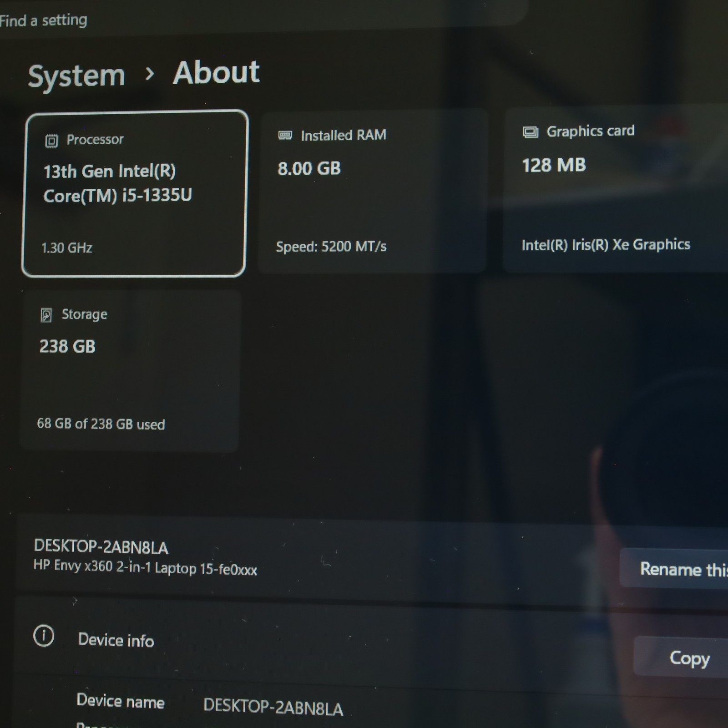Open the Storage card

pyautogui.click(x=130, y=371)
